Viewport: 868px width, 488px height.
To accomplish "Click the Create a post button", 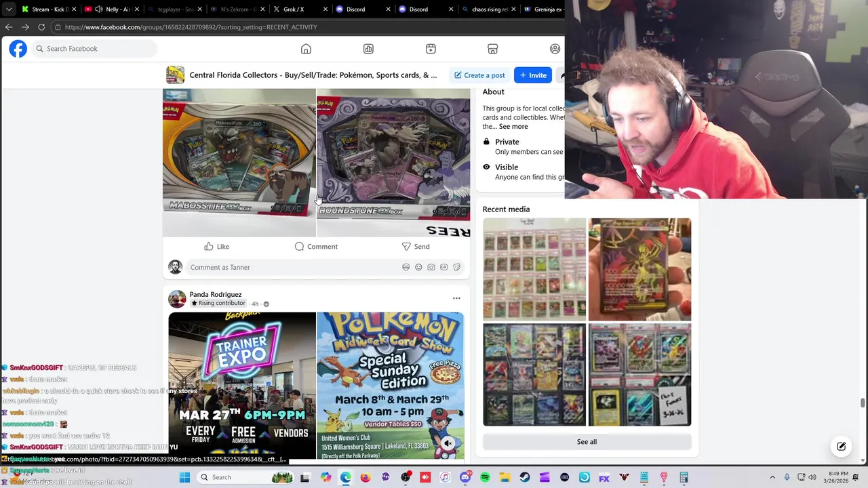I will click(x=479, y=75).
